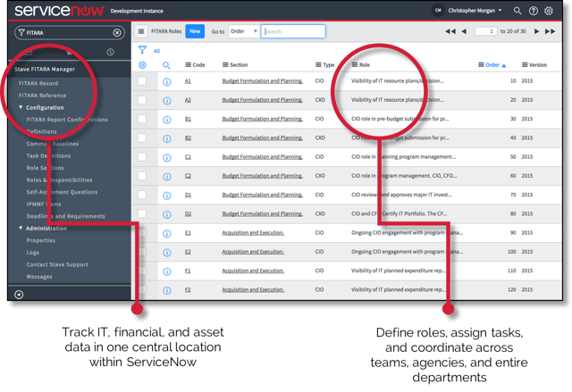Sort by Order column header
The width and height of the screenshot is (572, 392).
(x=492, y=65)
